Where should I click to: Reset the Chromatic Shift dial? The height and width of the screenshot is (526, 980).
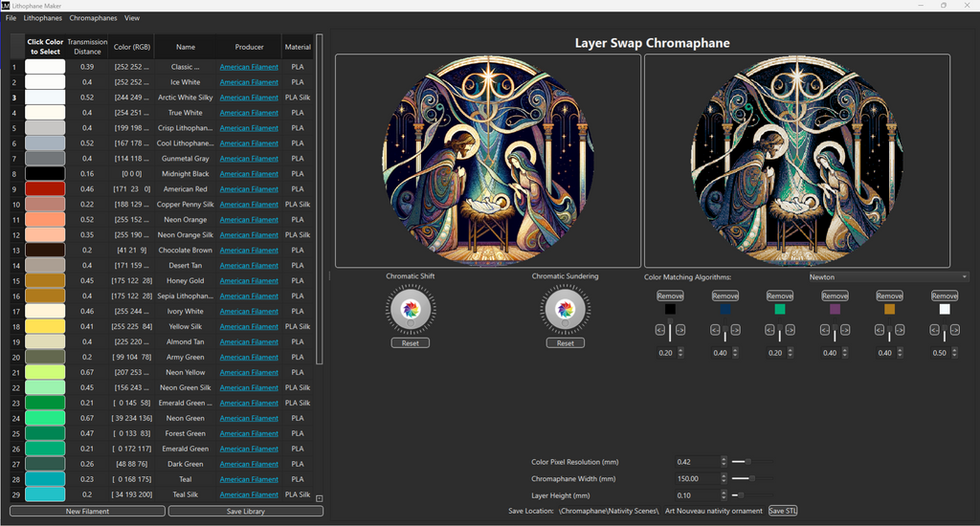[x=410, y=343]
